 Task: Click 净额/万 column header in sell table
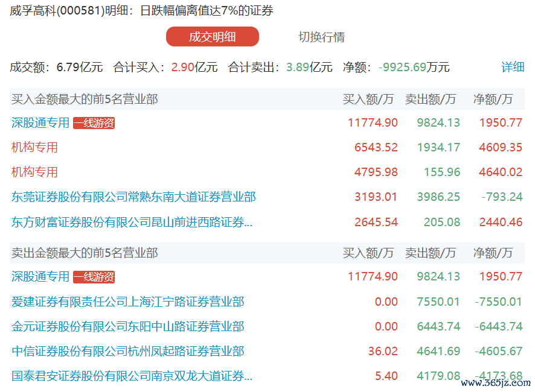coord(493,253)
